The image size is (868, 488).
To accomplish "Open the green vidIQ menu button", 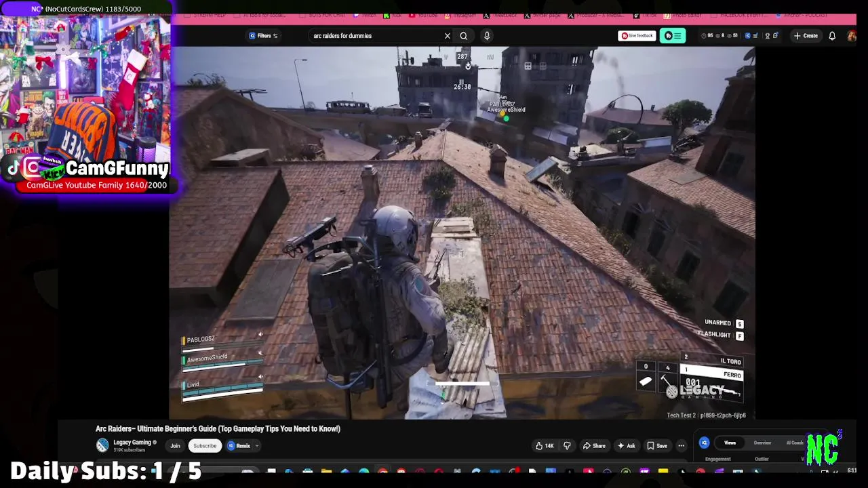I will [673, 36].
